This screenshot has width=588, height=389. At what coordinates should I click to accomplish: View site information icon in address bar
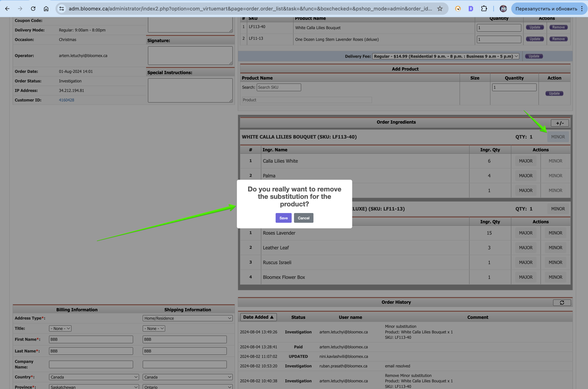point(62,9)
